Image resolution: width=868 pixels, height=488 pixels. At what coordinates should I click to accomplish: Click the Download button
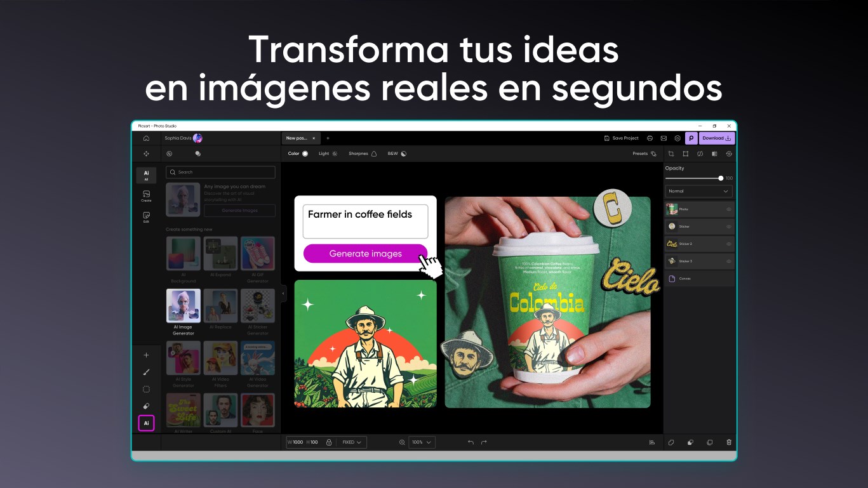(717, 138)
